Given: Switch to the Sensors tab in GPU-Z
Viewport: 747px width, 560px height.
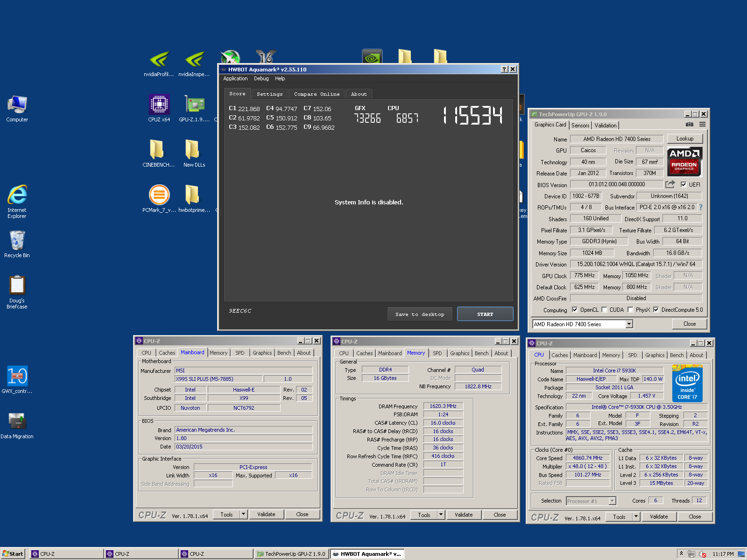Looking at the screenshot, I should coord(580,125).
